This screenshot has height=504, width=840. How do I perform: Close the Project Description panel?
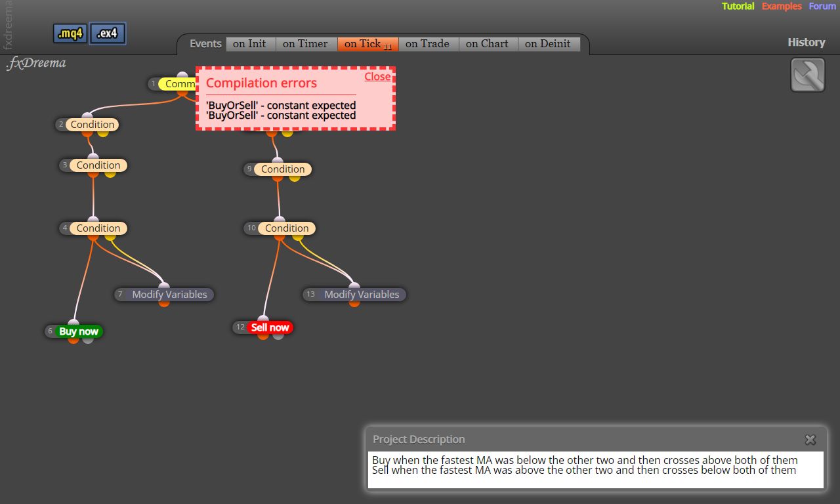810,440
